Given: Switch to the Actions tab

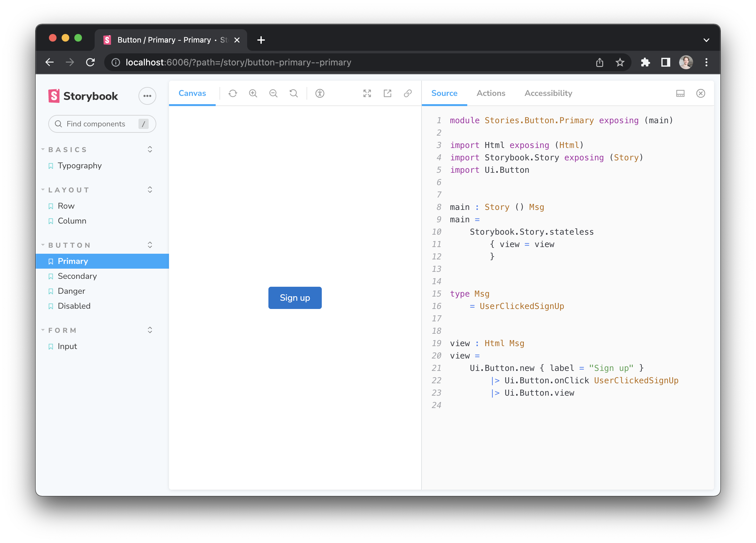Looking at the screenshot, I should pos(491,93).
